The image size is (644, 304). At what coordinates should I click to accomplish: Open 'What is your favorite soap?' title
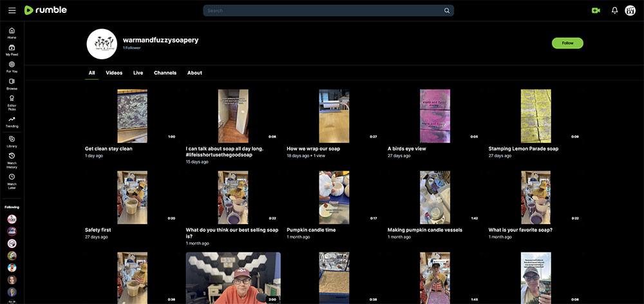[x=520, y=230]
